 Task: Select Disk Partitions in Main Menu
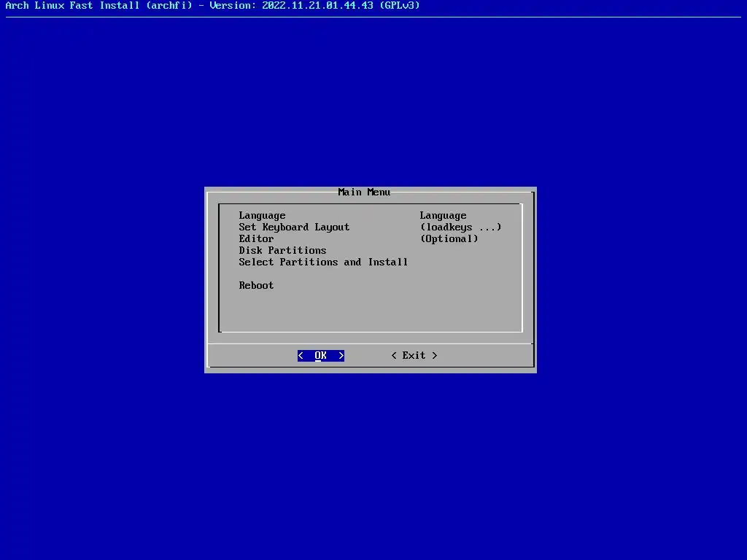click(282, 251)
